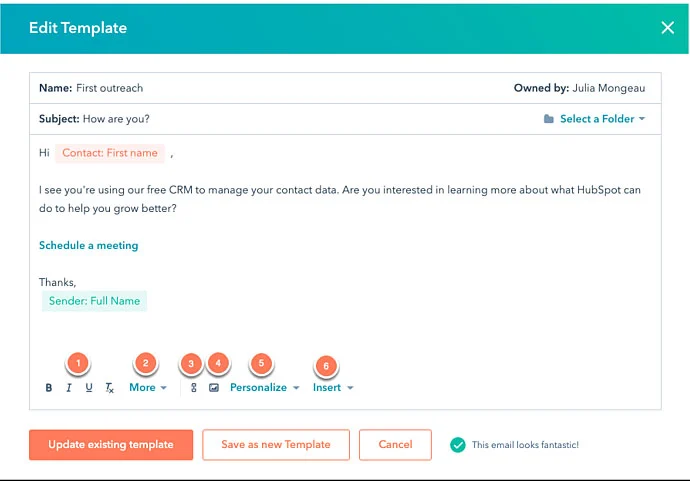690x481 pixels.
Task: Follow the Schedule a meeting link
Action: pos(88,246)
